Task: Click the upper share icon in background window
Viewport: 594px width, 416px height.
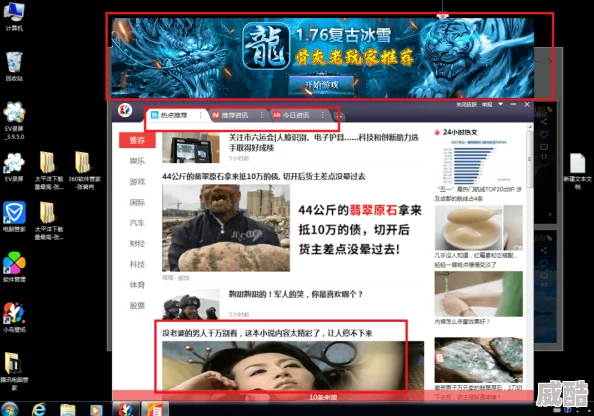Action: point(544,122)
